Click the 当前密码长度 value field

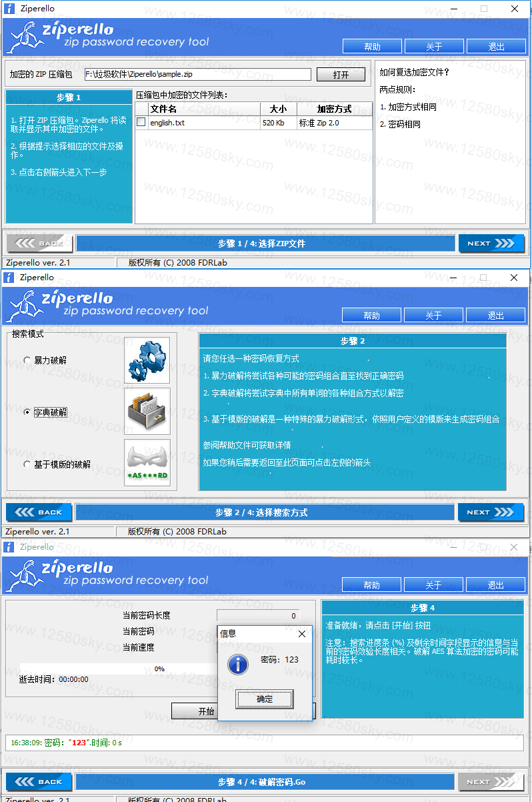coord(258,616)
